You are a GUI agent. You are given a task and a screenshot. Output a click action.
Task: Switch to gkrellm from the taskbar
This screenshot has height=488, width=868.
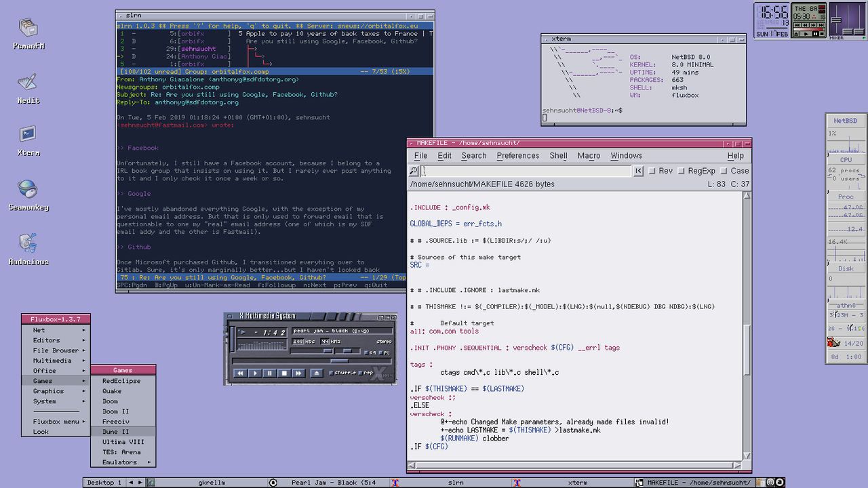(207, 483)
